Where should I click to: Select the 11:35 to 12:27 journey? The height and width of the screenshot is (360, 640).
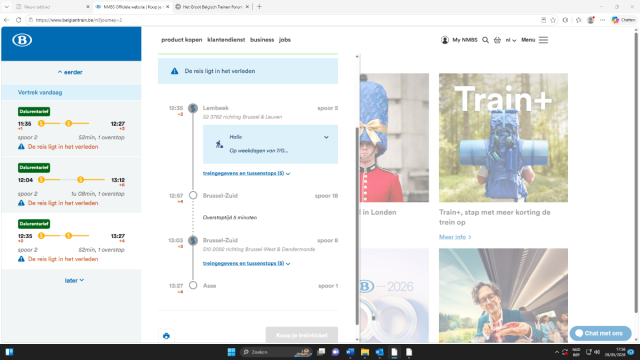71,129
